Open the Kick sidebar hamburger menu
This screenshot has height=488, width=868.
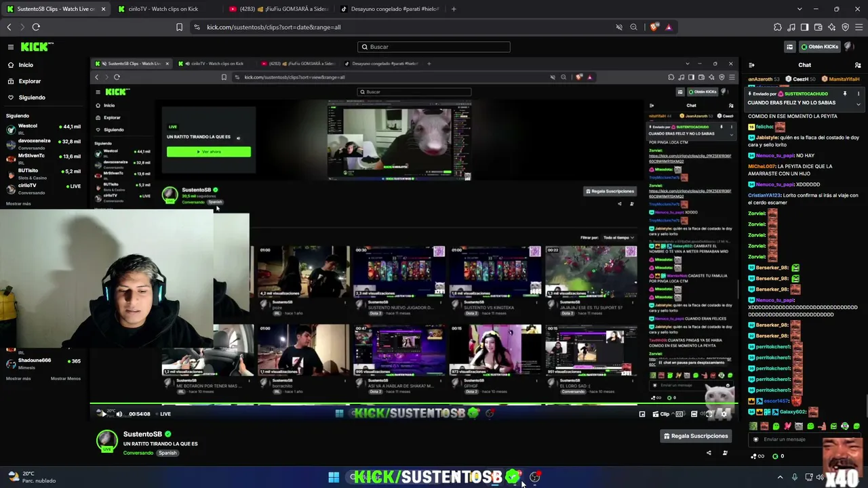click(11, 47)
